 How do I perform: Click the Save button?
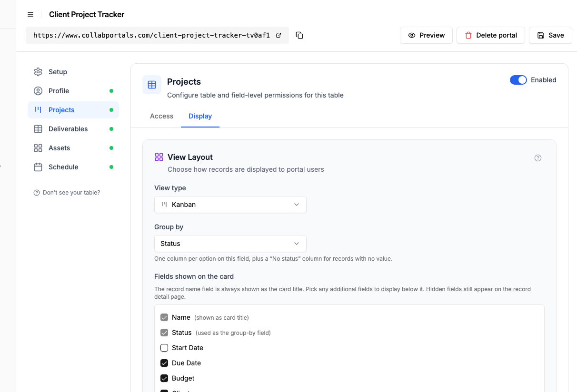click(x=550, y=35)
